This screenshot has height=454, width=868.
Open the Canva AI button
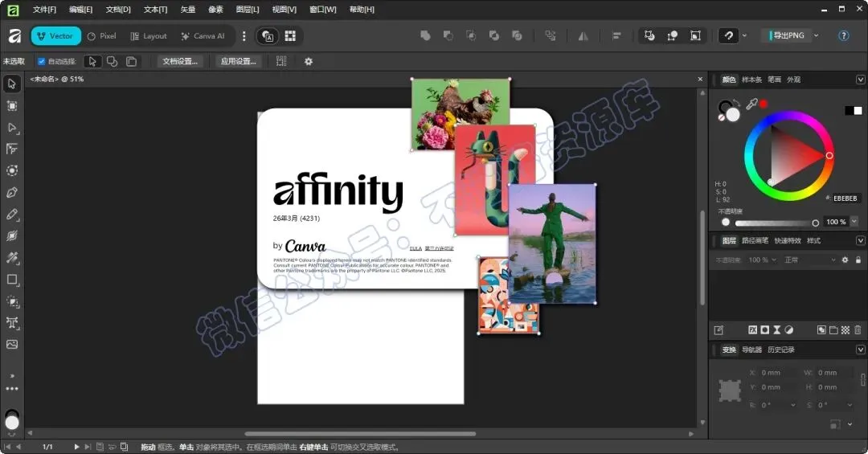point(203,36)
